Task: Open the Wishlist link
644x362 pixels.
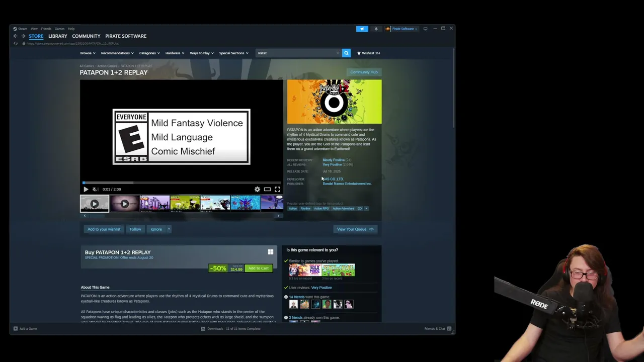Action: click(369, 53)
